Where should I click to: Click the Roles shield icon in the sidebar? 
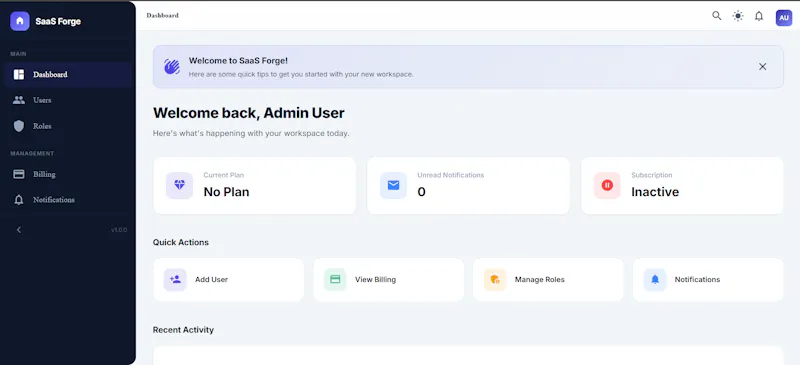[x=19, y=126]
